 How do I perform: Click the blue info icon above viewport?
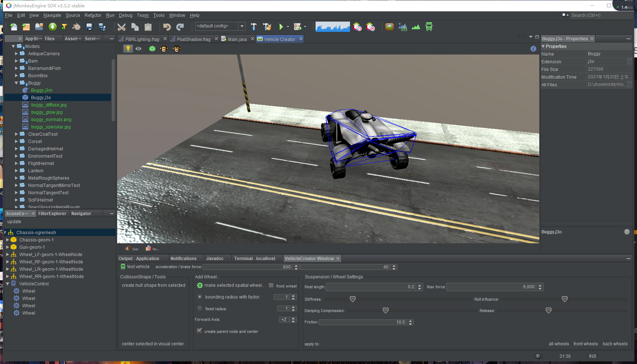(x=533, y=49)
